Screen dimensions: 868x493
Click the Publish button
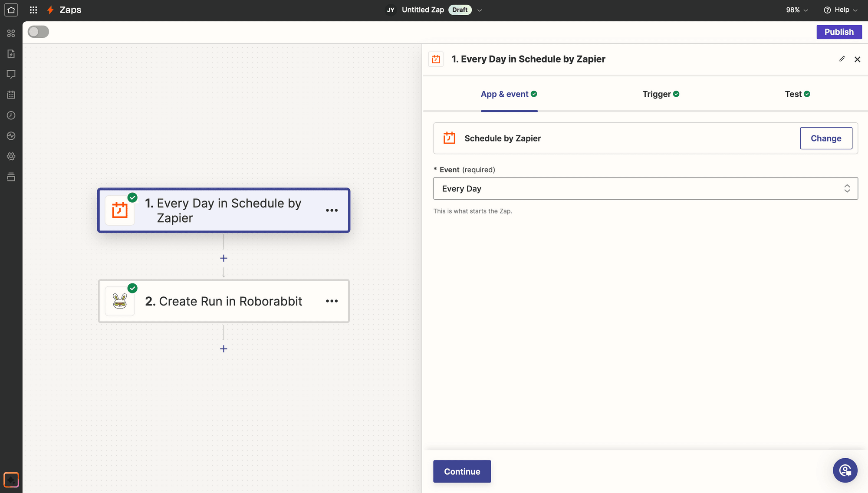839,32
